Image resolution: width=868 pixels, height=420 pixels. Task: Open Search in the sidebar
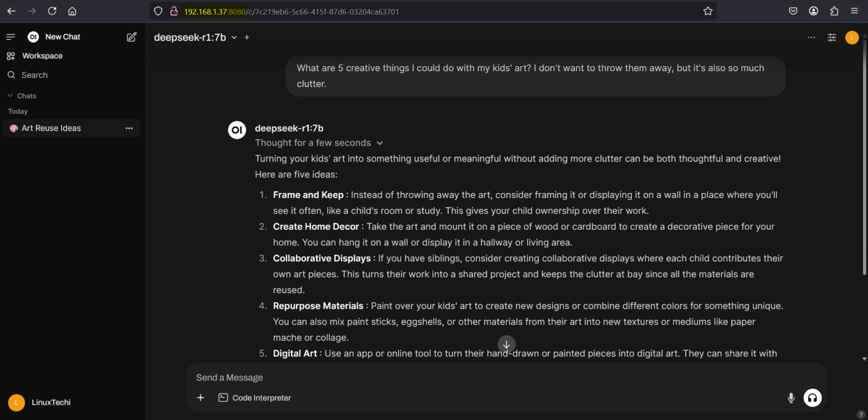(34, 75)
